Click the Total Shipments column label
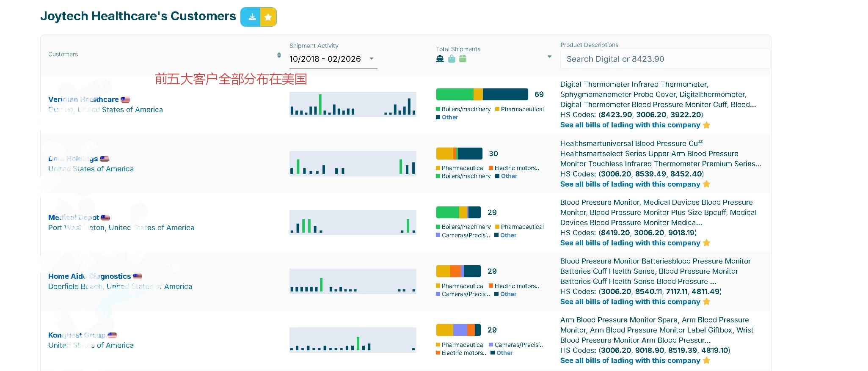This screenshot has width=868, height=371. tap(458, 49)
